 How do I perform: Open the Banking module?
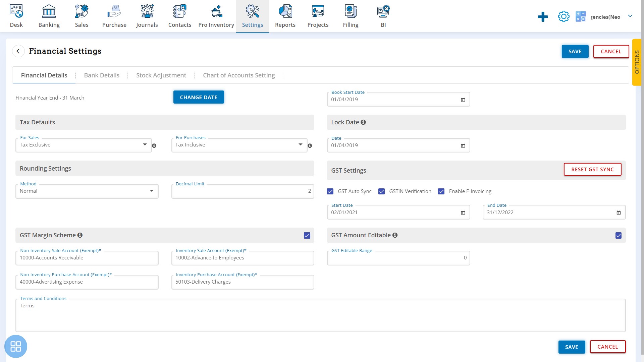click(49, 16)
